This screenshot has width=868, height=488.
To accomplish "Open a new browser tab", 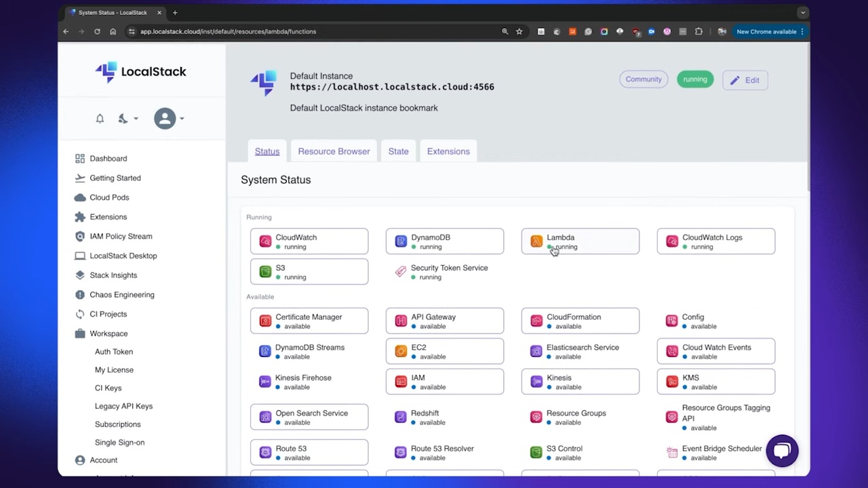I will 175,12.
